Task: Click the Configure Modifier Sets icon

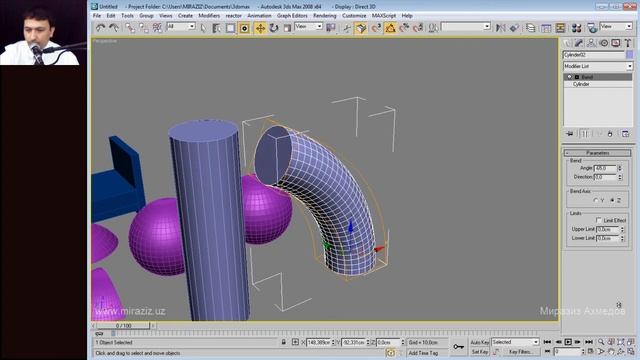Action: [x=625, y=134]
